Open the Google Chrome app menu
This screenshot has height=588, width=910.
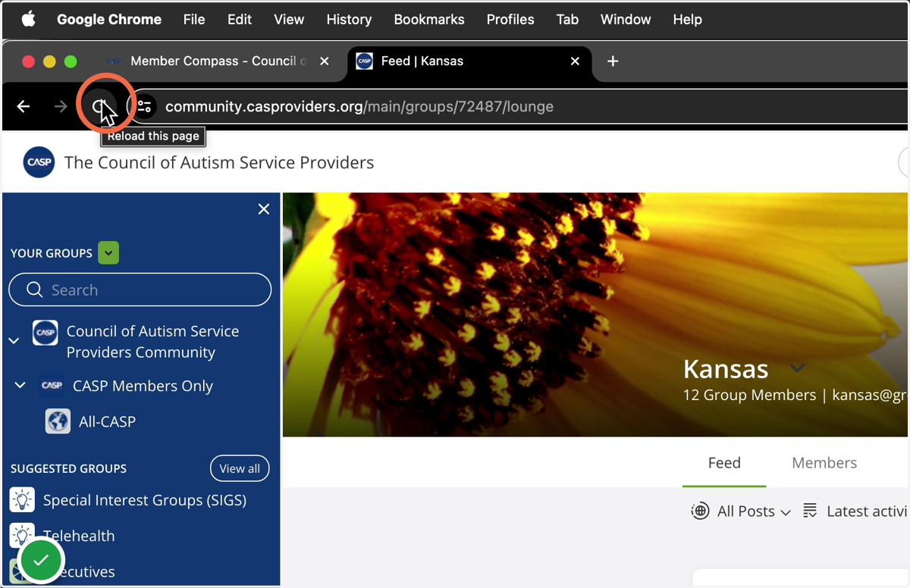coord(109,20)
